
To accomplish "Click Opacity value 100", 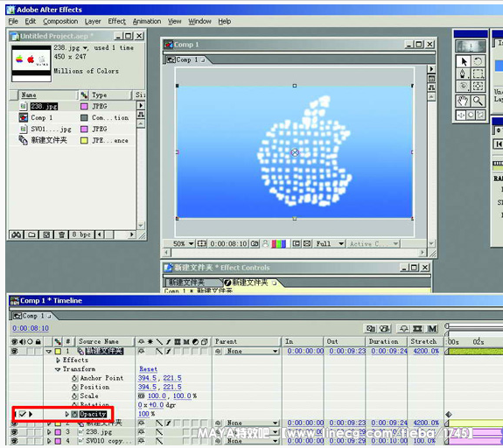I will (x=143, y=414).
